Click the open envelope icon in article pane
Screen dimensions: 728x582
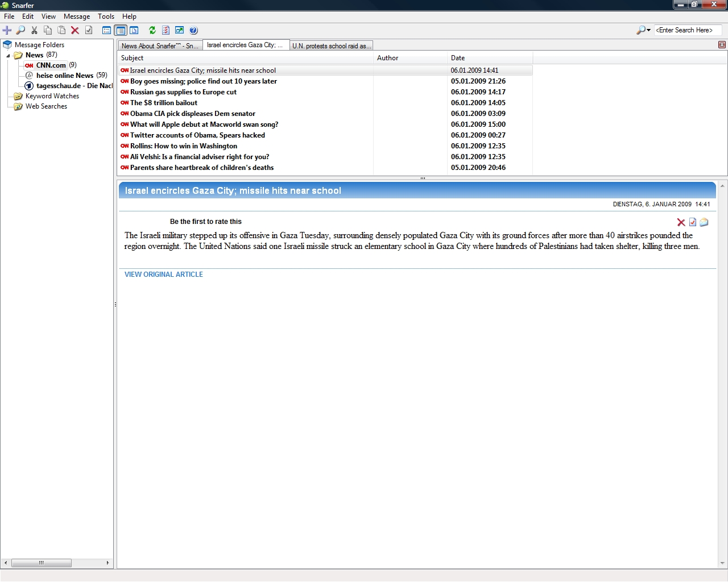[x=704, y=222]
